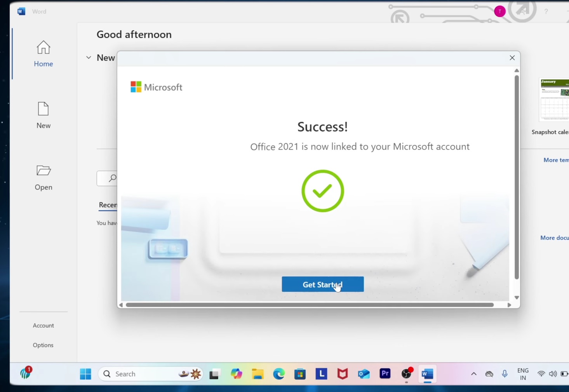The width and height of the screenshot is (569, 392).
Task: Launch Copilot from the taskbar
Action: [x=236, y=374]
